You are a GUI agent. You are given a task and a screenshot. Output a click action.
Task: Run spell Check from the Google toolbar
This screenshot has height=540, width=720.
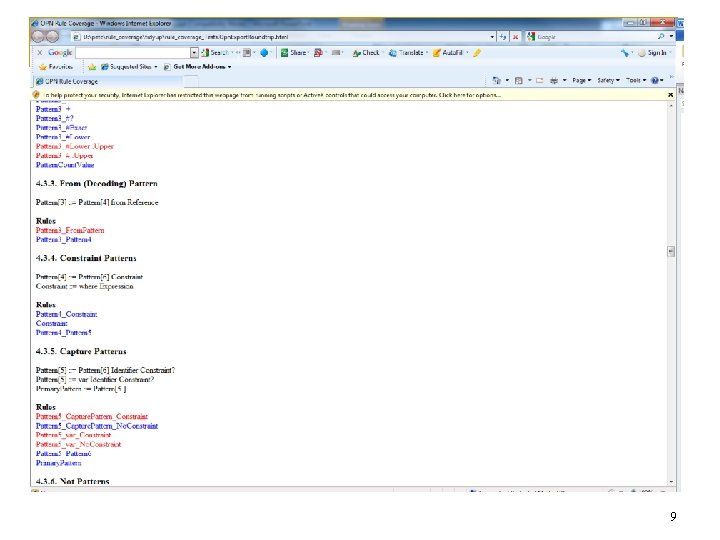pyautogui.click(x=366, y=53)
